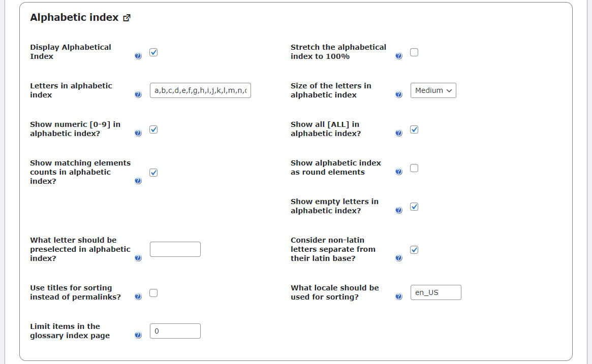This screenshot has width=592, height=364.
Task: Enable Stretch the alphabetical index to 100%
Action: click(x=414, y=52)
